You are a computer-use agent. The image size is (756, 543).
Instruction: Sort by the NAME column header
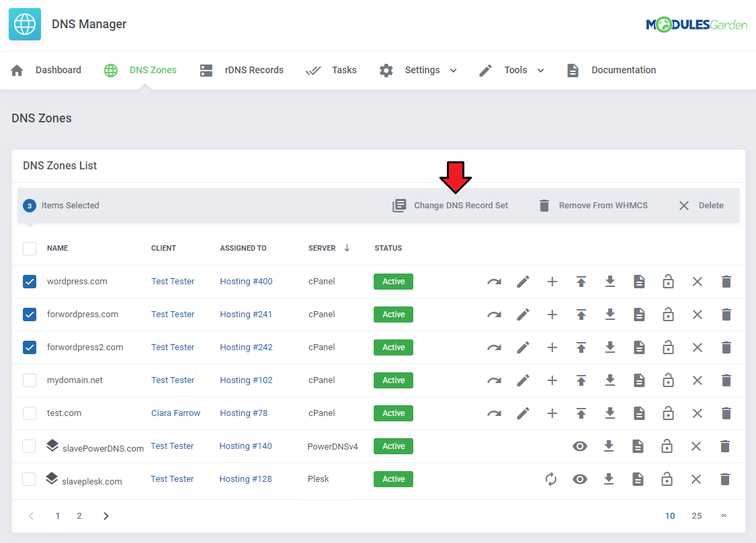click(57, 249)
